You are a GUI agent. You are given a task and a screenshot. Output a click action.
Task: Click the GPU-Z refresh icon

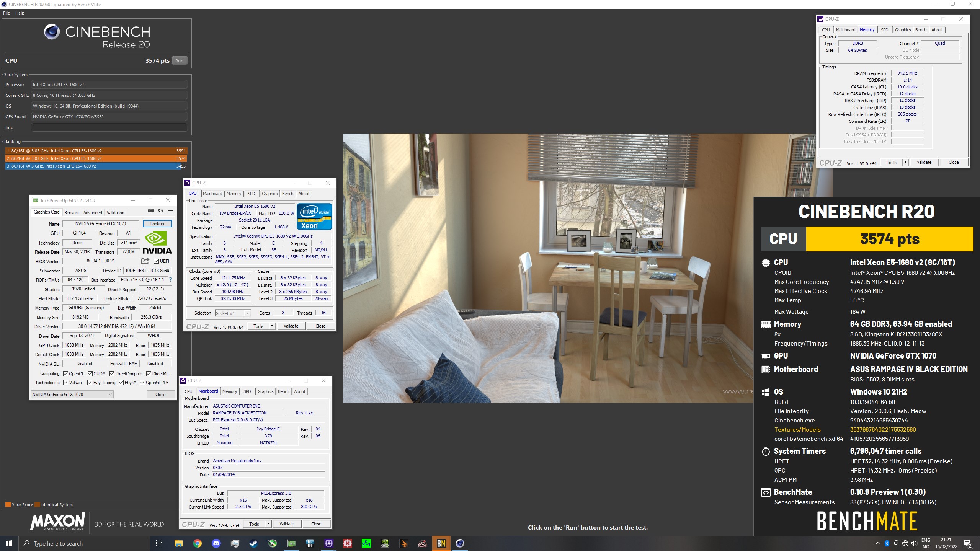(161, 211)
